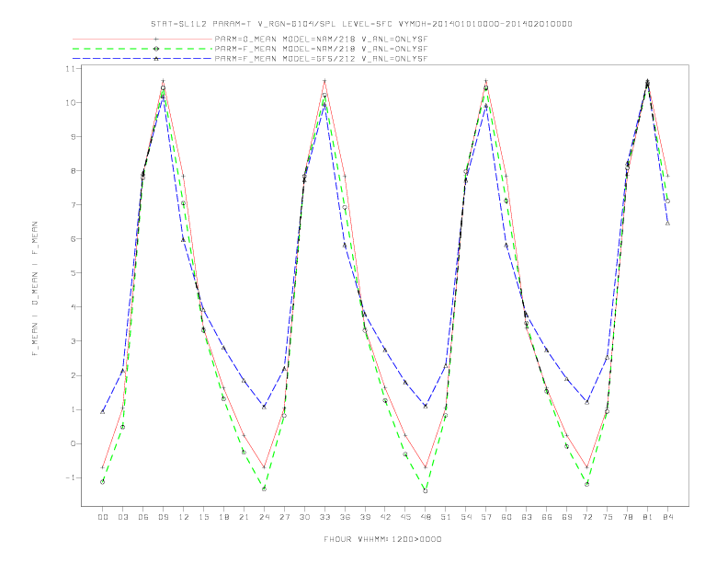Click y-axis tick label 0
This screenshot has width=728, height=563.
[74, 443]
